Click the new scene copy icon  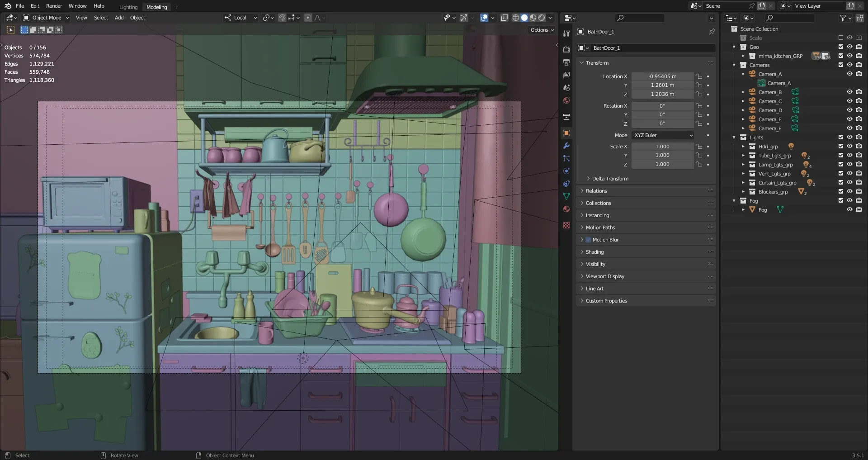[762, 6]
